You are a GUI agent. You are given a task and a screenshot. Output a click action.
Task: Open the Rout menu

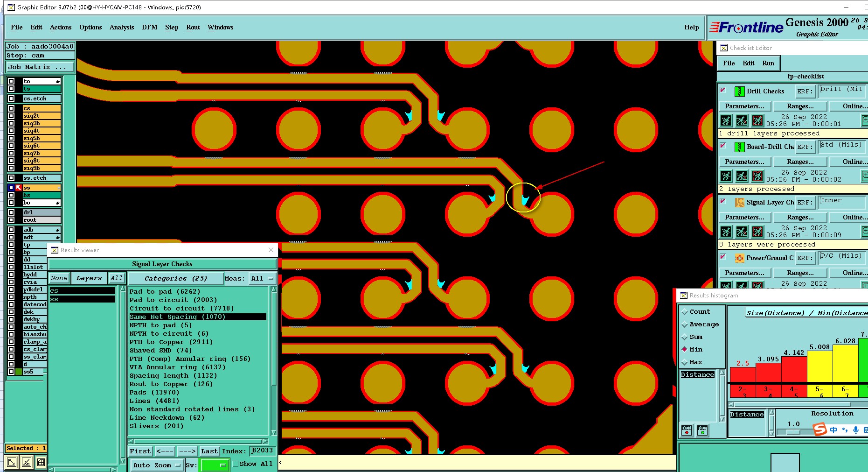click(193, 28)
